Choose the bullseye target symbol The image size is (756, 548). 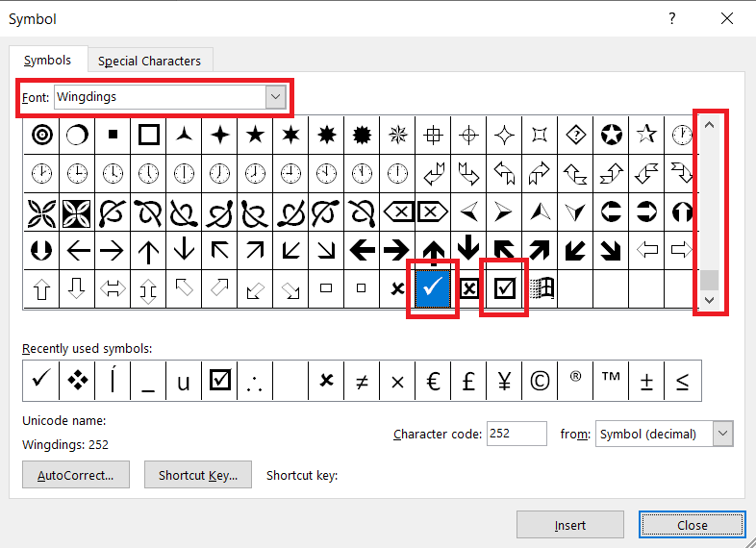click(x=41, y=135)
